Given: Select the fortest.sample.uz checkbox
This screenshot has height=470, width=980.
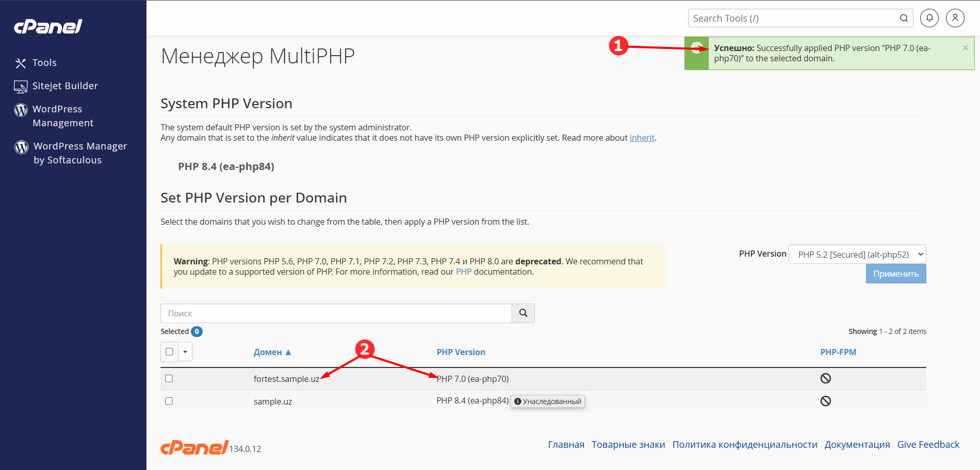Looking at the screenshot, I should (169, 378).
